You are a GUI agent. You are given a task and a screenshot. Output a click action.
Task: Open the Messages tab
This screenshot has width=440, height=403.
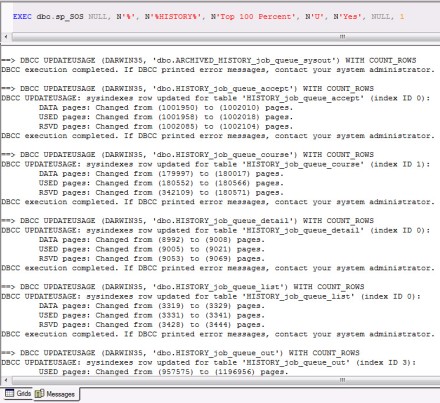pos(56,394)
